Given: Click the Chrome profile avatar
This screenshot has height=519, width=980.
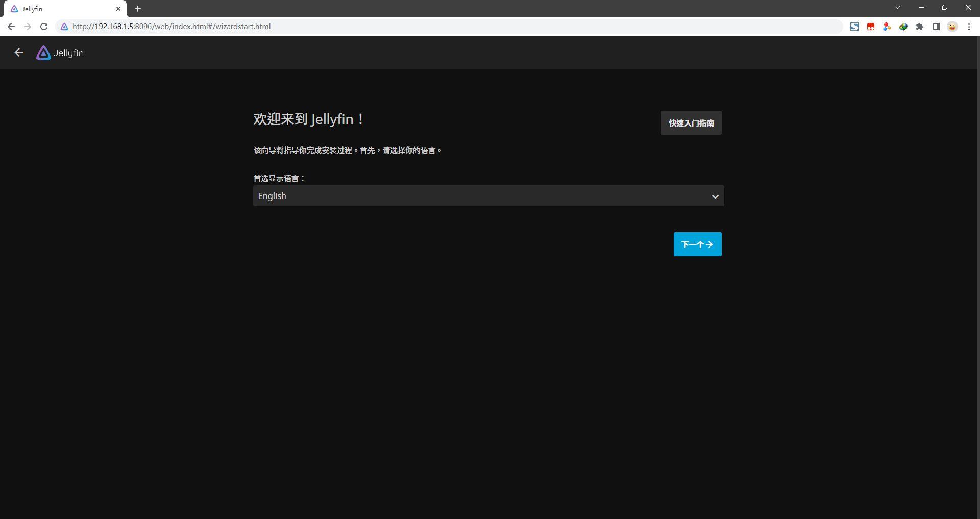Looking at the screenshot, I should 952,27.
